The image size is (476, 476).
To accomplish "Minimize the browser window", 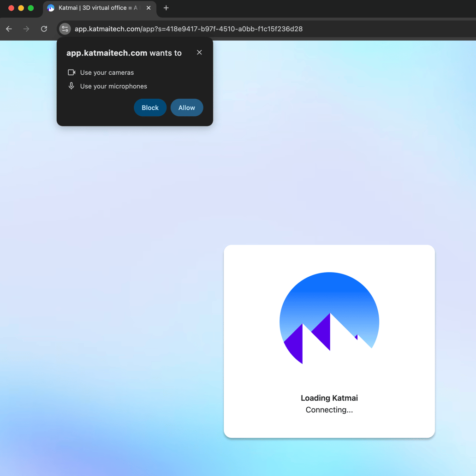I will pos(21,8).
